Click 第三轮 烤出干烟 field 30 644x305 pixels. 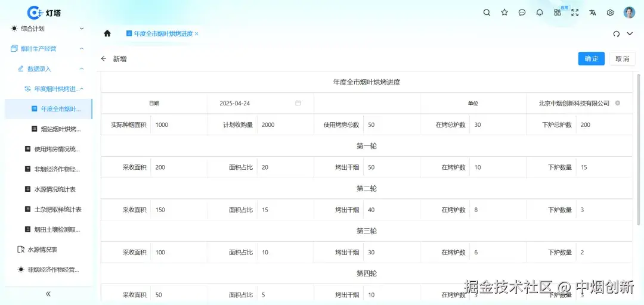[391, 253]
